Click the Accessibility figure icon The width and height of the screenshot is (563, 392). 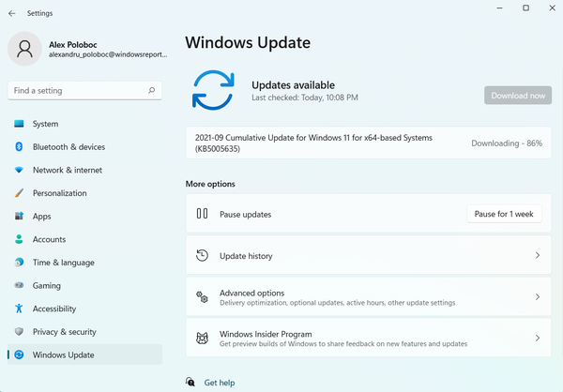point(19,309)
